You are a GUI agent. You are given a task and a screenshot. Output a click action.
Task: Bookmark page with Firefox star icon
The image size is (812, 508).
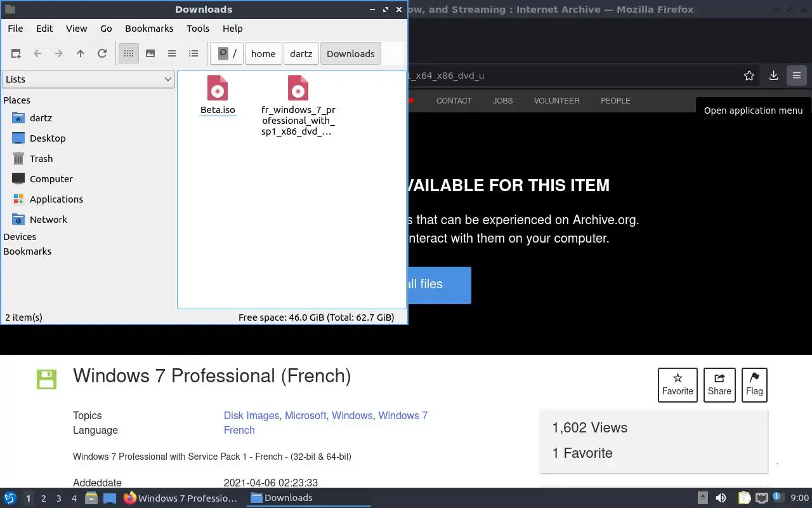(x=749, y=76)
